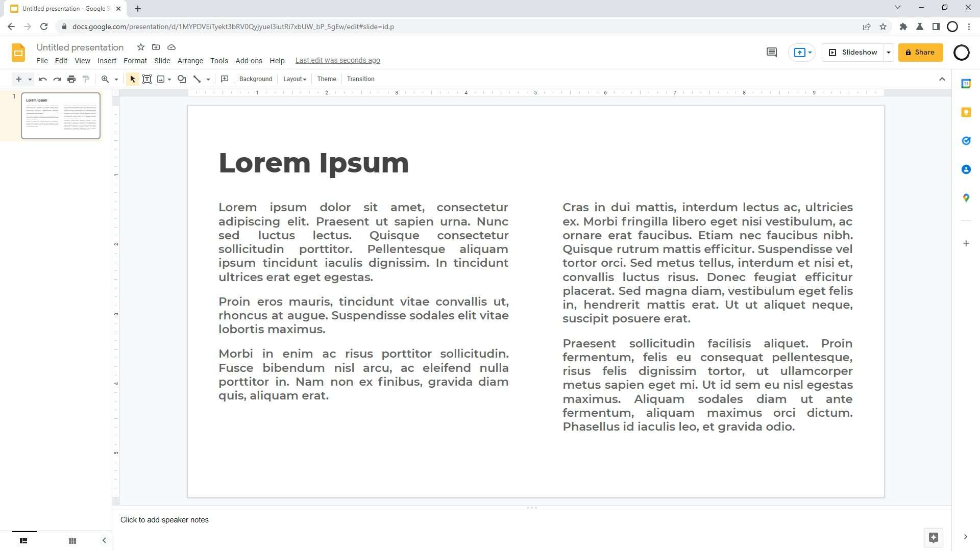Click the Insert text box icon

146,80
